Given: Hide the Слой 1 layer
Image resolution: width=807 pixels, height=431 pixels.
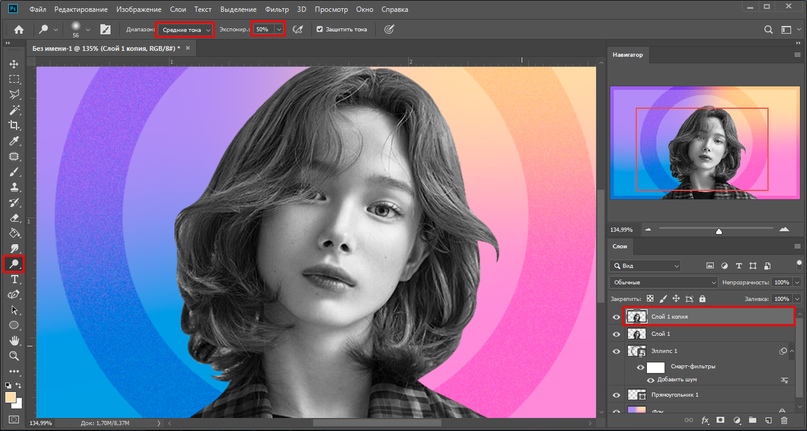Looking at the screenshot, I should tap(616, 334).
